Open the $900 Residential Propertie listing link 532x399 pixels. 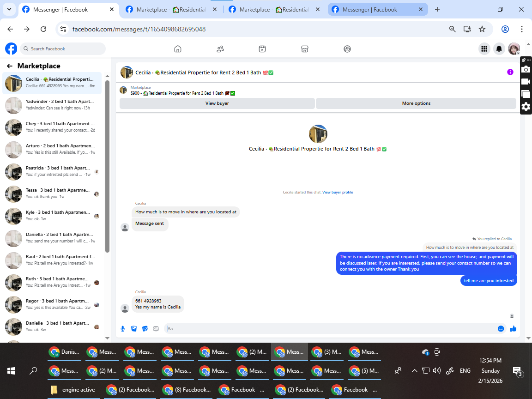pyautogui.click(x=183, y=93)
